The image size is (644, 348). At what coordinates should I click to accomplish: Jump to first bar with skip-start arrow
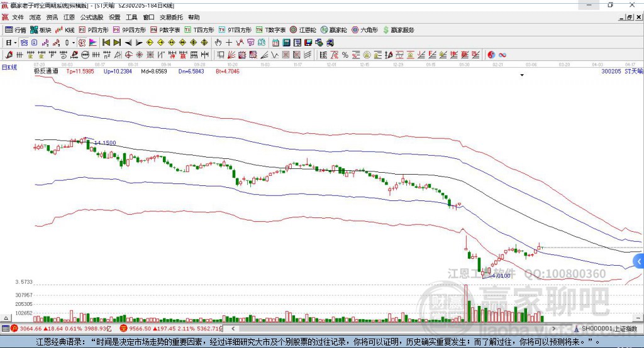point(106,43)
